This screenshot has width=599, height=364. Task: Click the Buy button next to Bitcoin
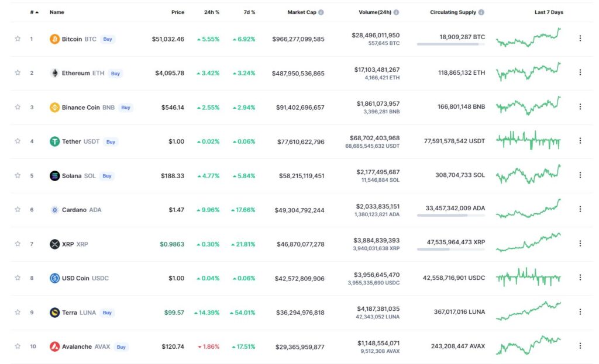coord(108,39)
